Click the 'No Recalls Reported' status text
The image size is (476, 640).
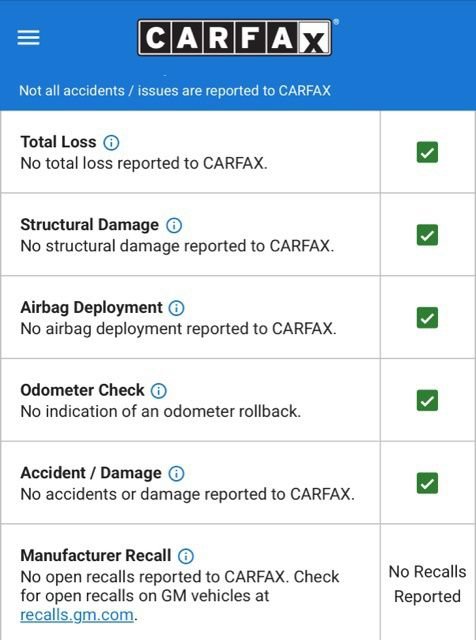tap(427, 584)
